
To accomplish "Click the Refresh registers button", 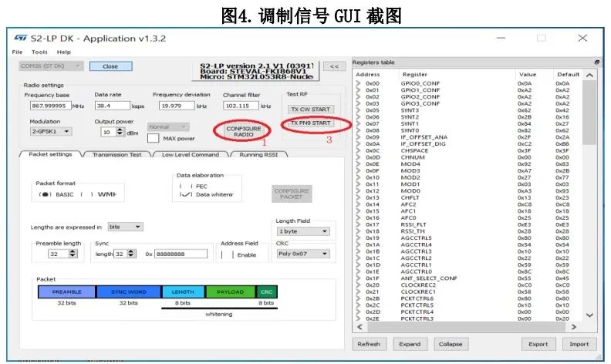I will 369,344.
